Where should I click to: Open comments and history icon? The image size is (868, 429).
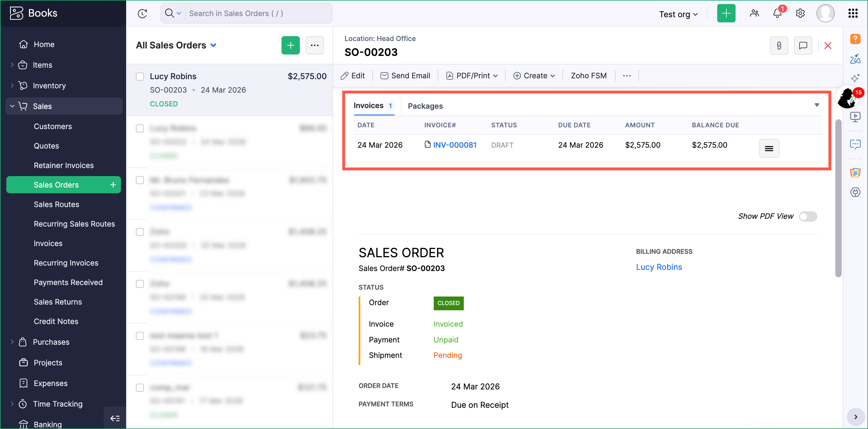(x=803, y=46)
